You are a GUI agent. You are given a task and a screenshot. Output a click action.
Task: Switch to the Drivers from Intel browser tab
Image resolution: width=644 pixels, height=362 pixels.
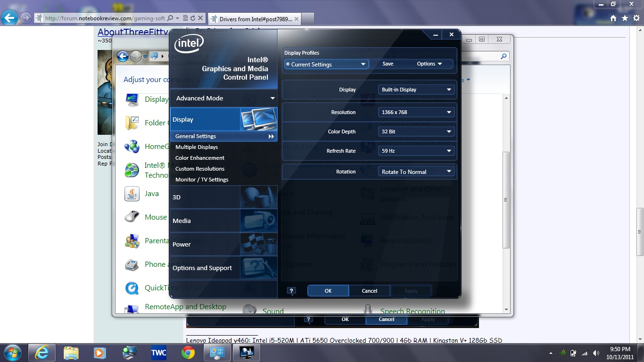[x=254, y=19]
